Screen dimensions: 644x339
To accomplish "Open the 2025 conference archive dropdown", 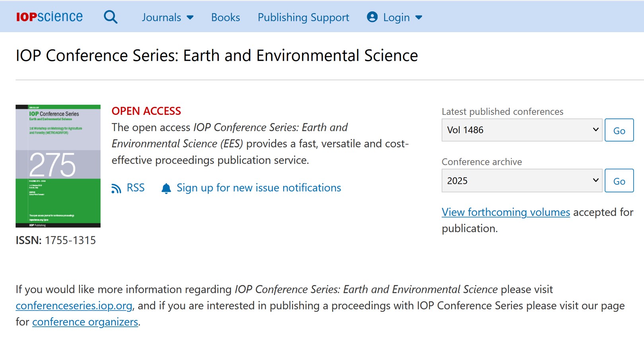I will pyautogui.click(x=521, y=181).
